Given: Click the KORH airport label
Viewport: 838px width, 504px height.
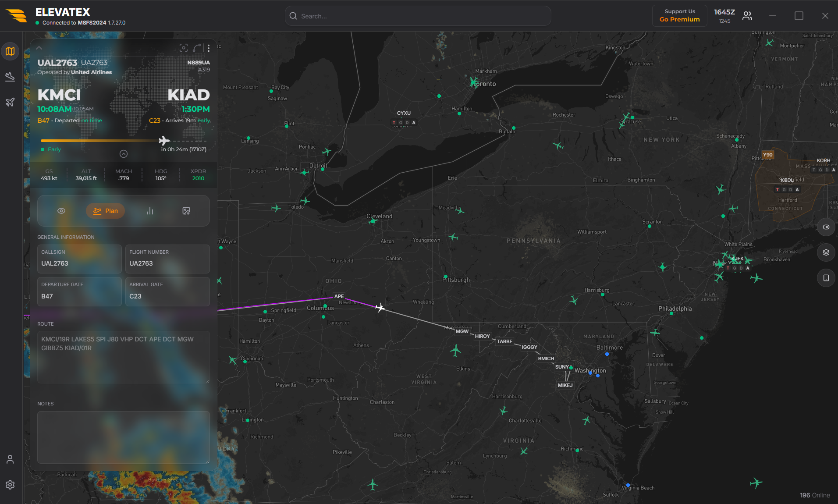Looking at the screenshot, I should (824, 160).
